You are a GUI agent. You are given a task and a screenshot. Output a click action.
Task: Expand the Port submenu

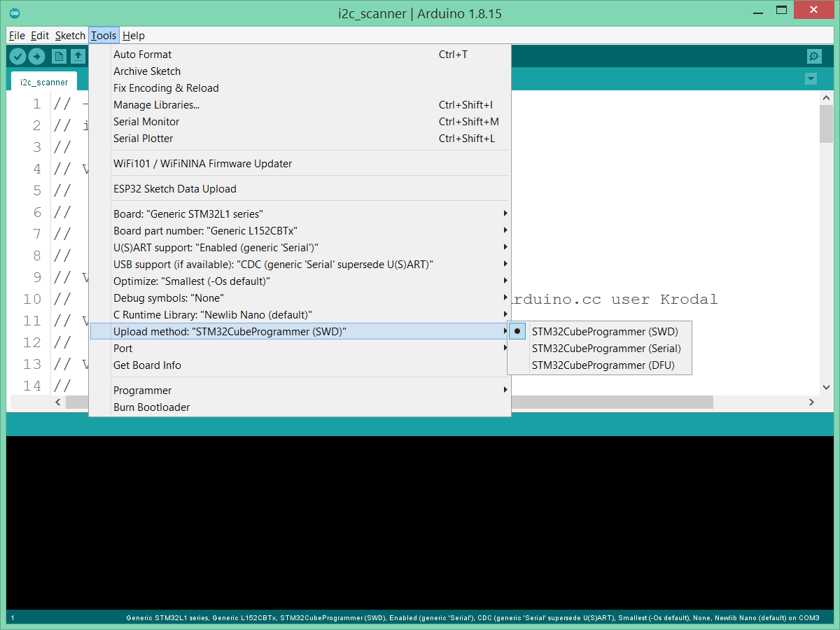point(300,349)
